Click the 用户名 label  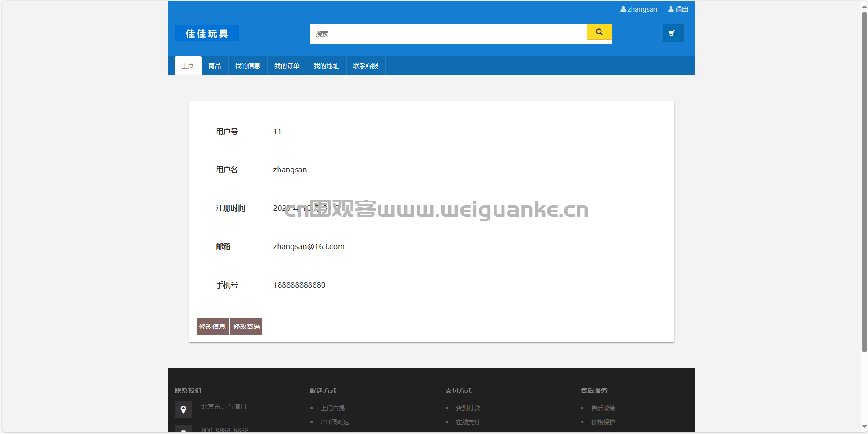(x=227, y=170)
